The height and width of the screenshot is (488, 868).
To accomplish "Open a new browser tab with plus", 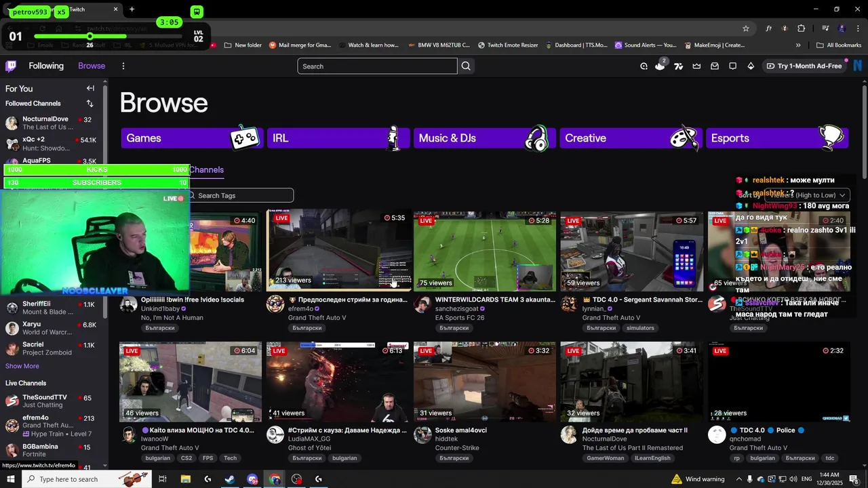I will coord(132,9).
